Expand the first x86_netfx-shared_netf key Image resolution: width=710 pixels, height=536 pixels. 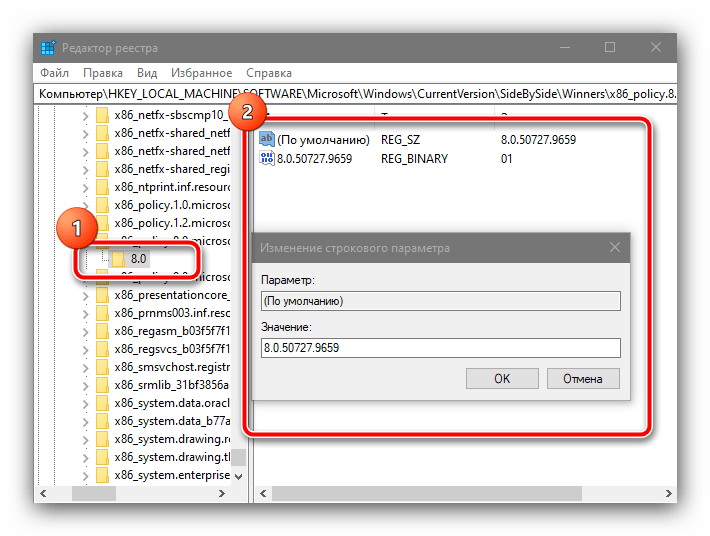pos(86,134)
